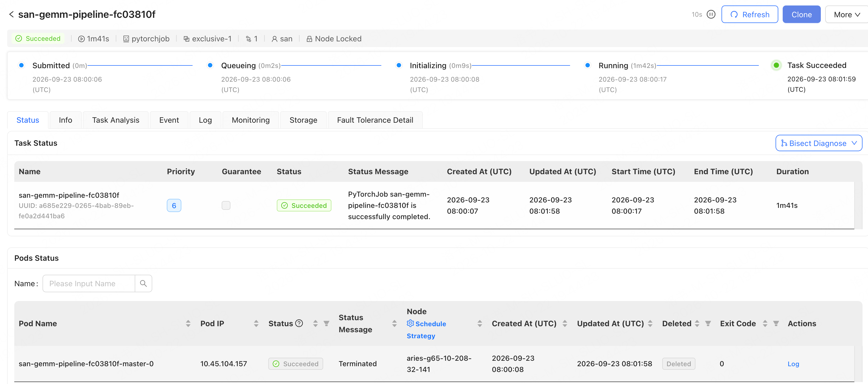Screen dimensions: 868x384
Task: Expand the Bisect Diagnose dropdown
Action: click(819, 143)
